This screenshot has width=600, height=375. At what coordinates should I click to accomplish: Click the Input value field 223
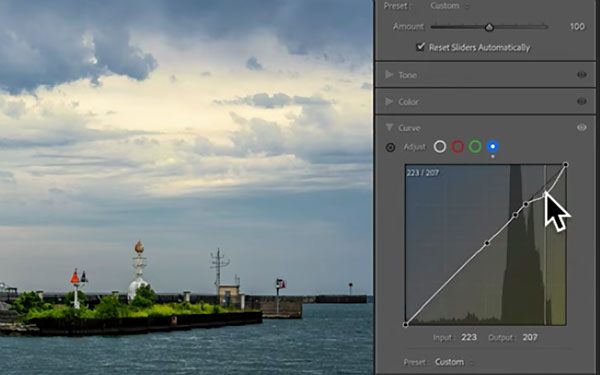[469, 337]
